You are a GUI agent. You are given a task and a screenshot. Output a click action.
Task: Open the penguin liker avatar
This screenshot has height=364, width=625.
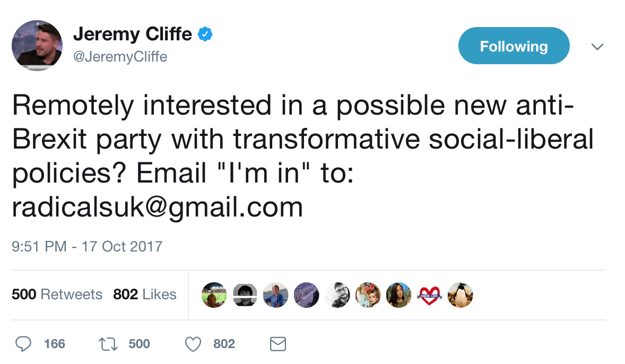coord(460,294)
